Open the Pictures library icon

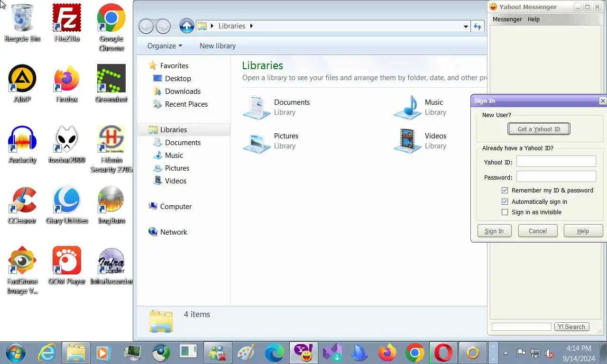[257, 141]
